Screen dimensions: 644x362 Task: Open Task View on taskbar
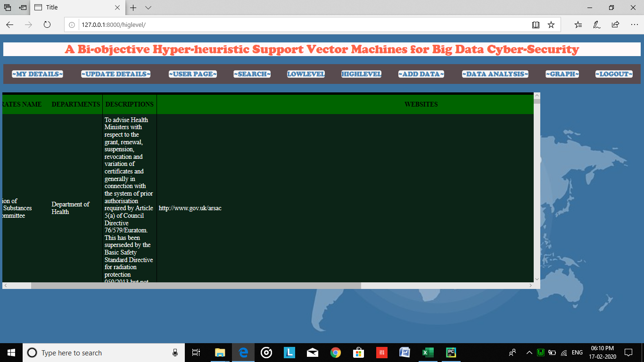coord(197,353)
